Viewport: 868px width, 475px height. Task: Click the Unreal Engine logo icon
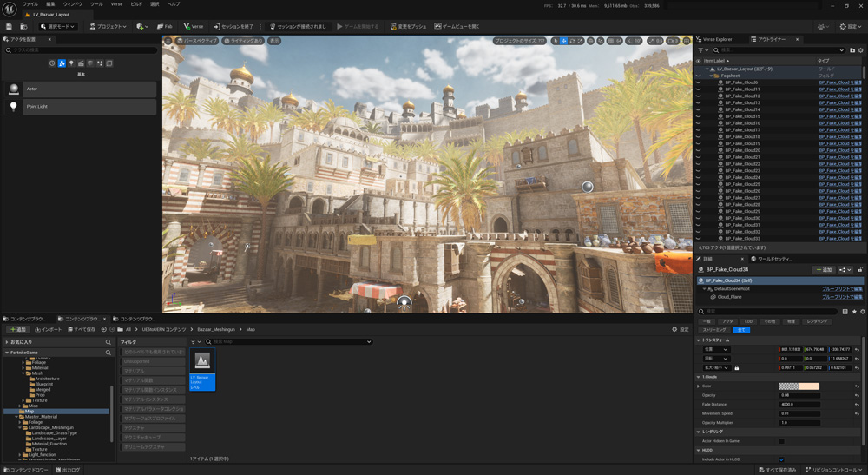click(9, 10)
